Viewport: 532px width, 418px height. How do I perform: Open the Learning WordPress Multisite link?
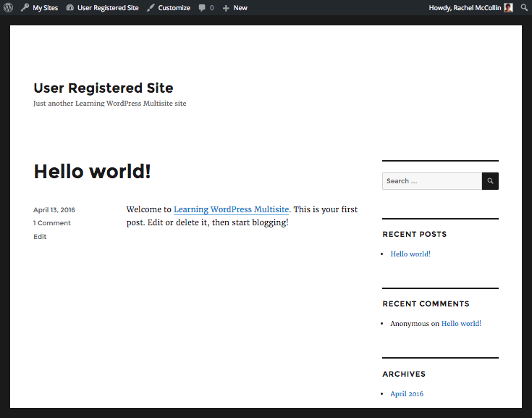point(231,209)
